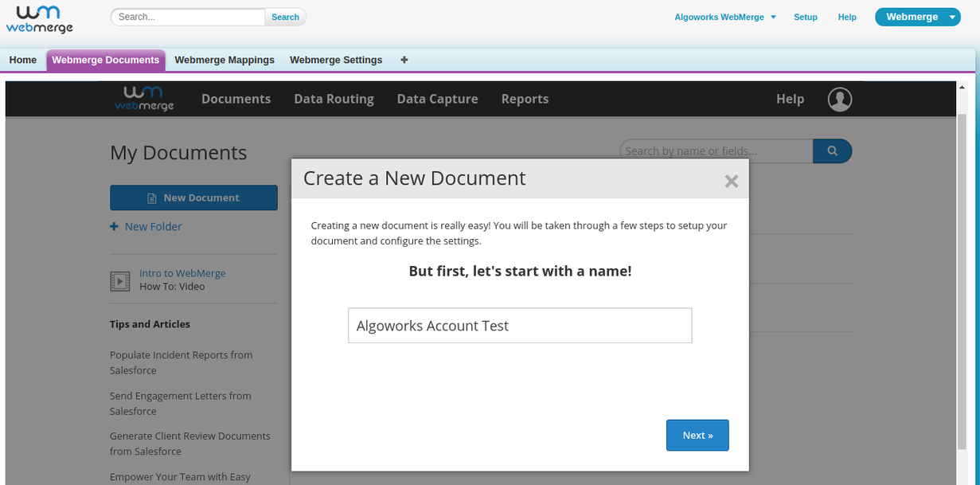Click the Salesforce Search button
Screen dimensions: 980x485
coord(285,17)
